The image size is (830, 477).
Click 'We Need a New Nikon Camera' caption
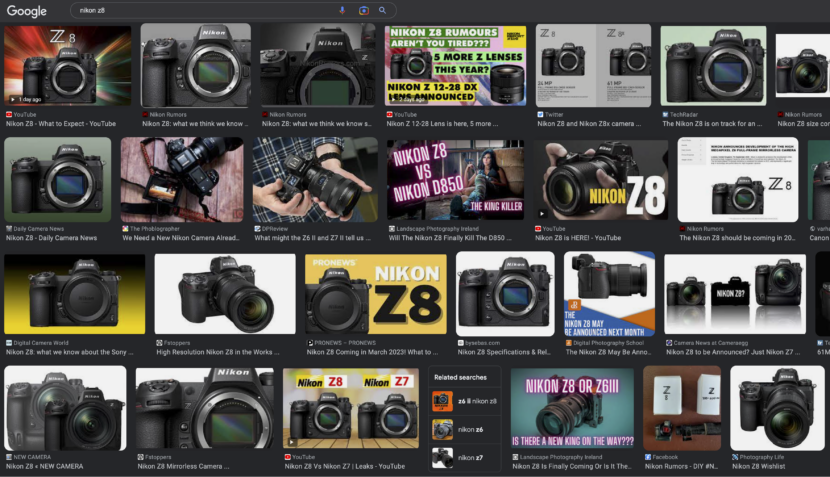tap(181, 238)
